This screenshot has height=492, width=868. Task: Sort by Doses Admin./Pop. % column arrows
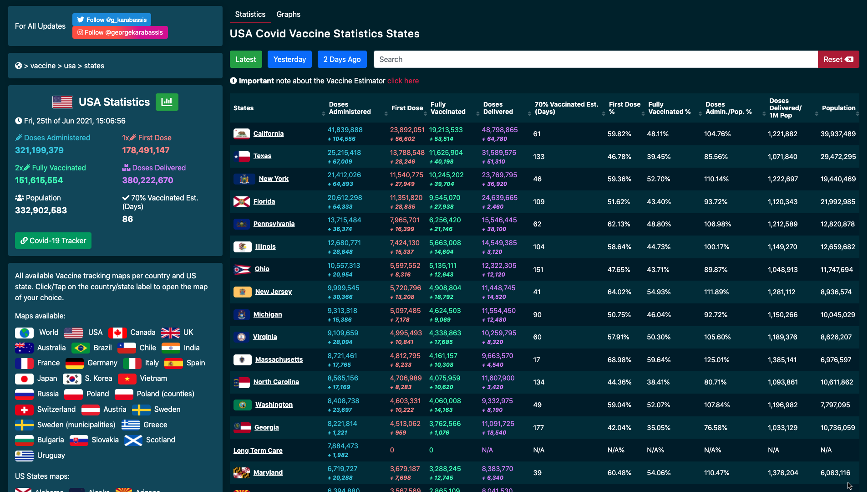764,113
